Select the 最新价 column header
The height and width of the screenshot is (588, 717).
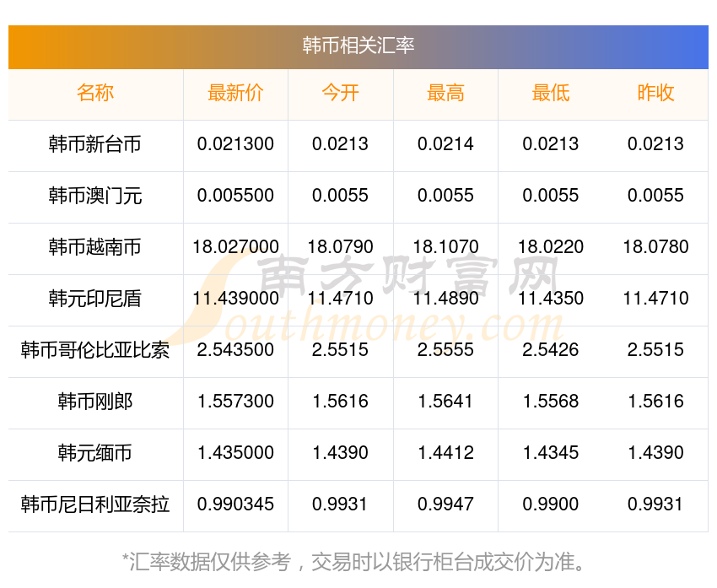[235, 93]
